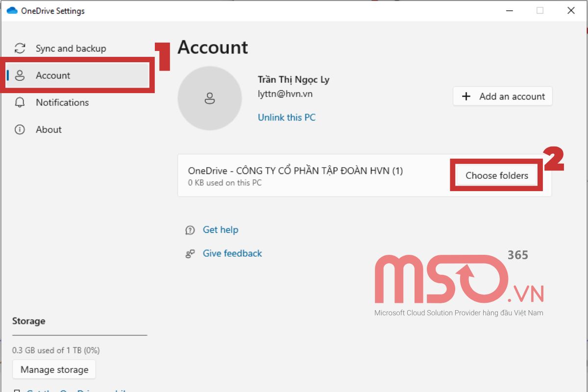Click the Account person icon in sidebar
Image resolution: width=588 pixels, height=392 pixels.
(x=20, y=75)
